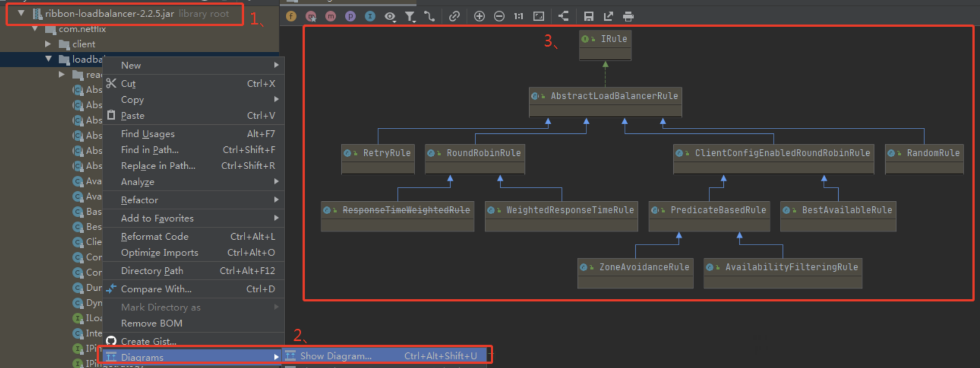The image size is (980, 368).
Task: Open the visibility level eye dropdown
Action: click(x=390, y=16)
